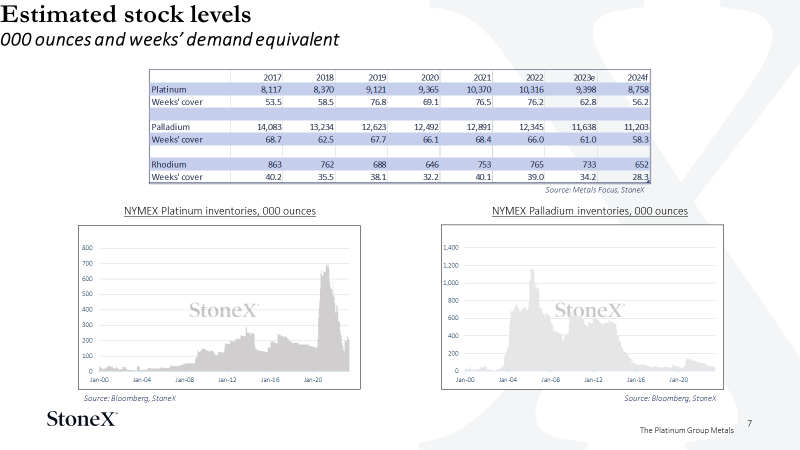Click the Rhodium row label in table

point(169,164)
